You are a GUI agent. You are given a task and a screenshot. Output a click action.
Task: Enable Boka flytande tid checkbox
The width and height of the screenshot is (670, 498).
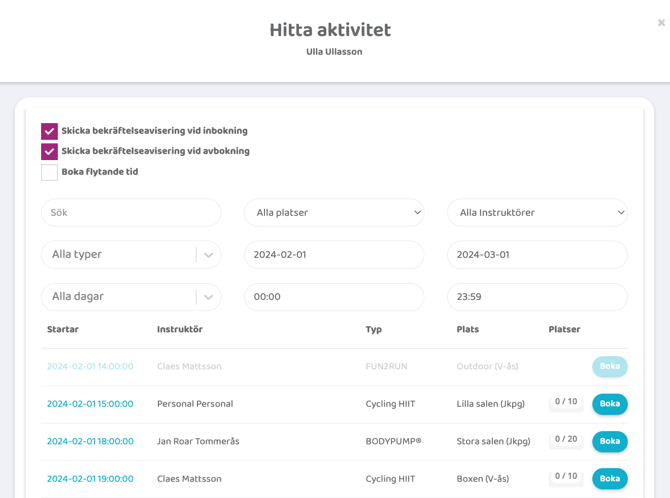pos(49,172)
